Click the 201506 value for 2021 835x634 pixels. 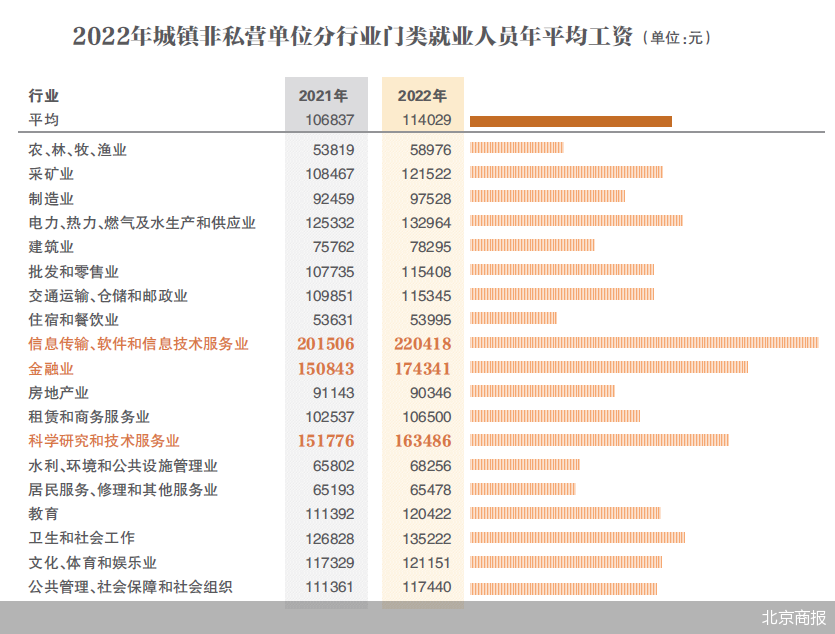pyautogui.click(x=326, y=344)
